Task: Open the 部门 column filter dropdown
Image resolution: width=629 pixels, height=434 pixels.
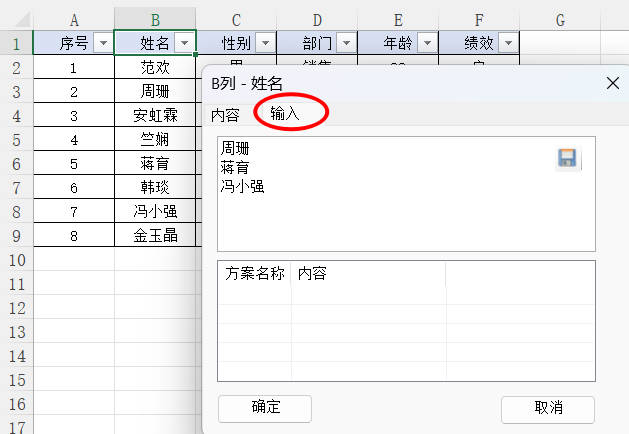Action: tap(346, 42)
